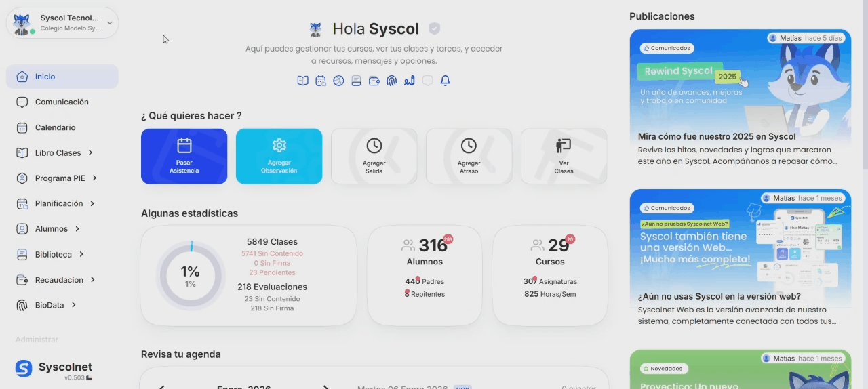The width and height of the screenshot is (868, 389).
Task: Open notifications bell icon
Action: click(445, 81)
